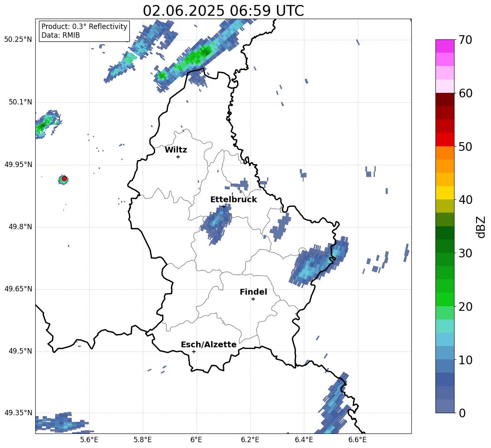Select the Esch/Alzette station label
Screen dimensions: 491x448
click(x=209, y=344)
